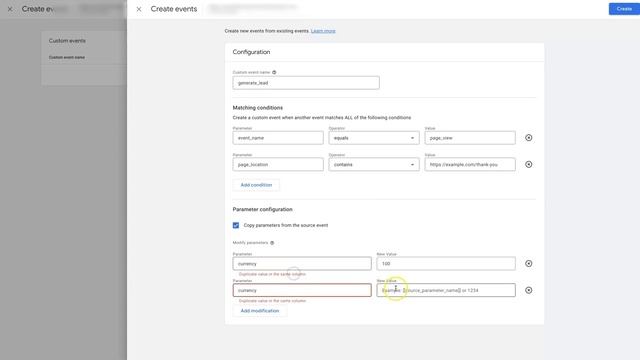Click the blue Create button
The height and width of the screenshot is (360, 640).
point(624,9)
